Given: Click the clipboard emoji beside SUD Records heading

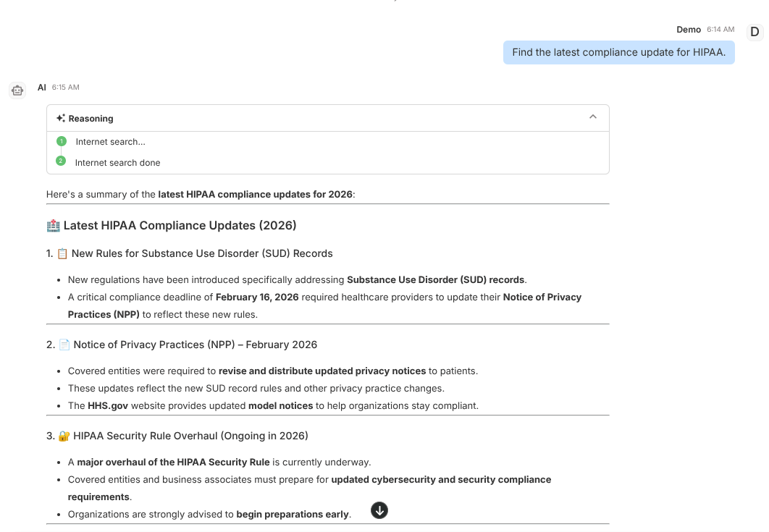Looking at the screenshot, I should pyautogui.click(x=62, y=253).
